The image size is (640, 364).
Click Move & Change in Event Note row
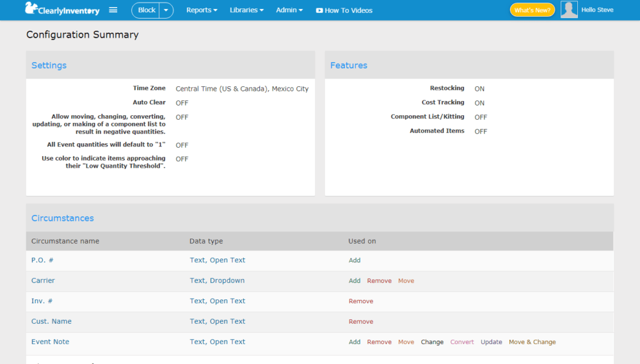coord(532,342)
